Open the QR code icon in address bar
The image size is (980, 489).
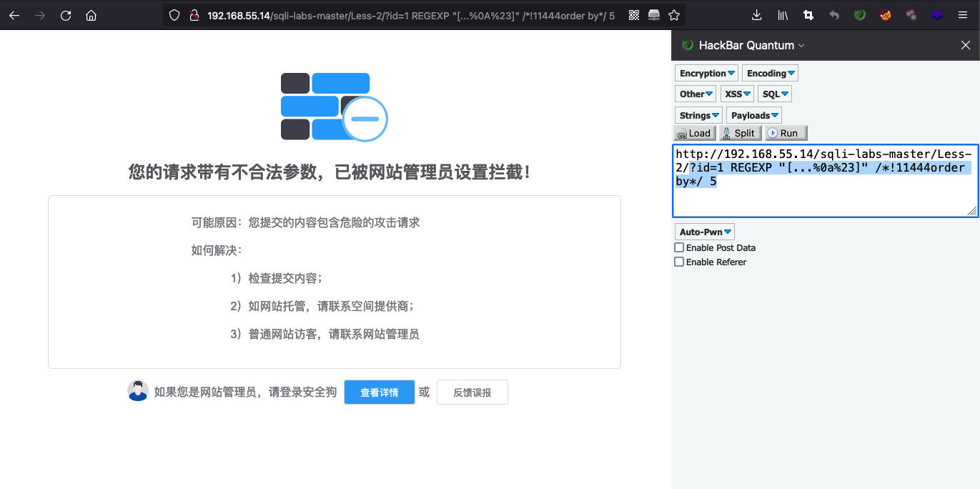[634, 15]
